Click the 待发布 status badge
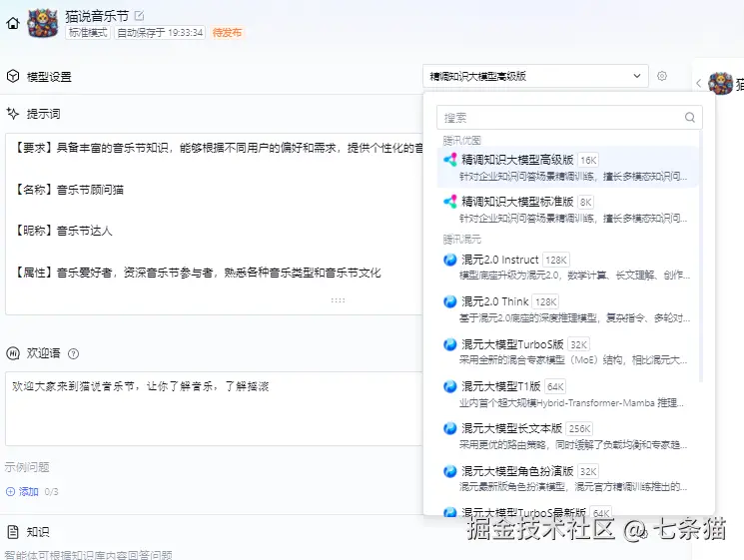This screenshot has height=560, width=744. [227, 32]
